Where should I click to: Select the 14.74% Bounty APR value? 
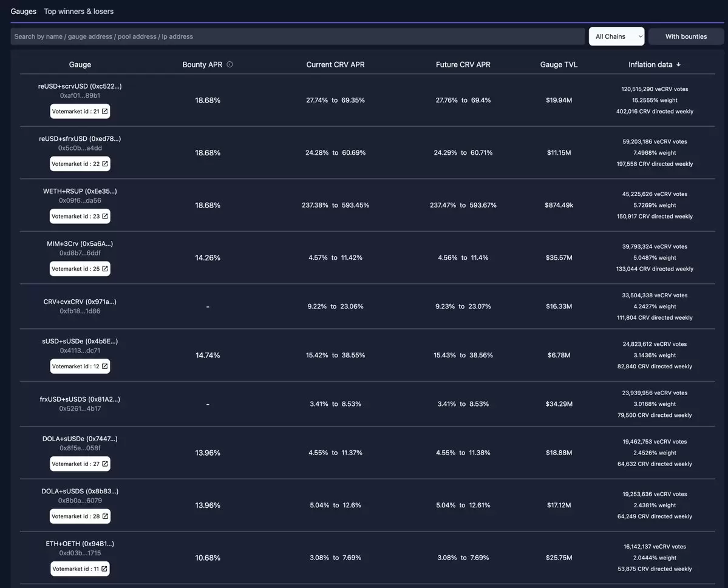(x=208, y=355)
